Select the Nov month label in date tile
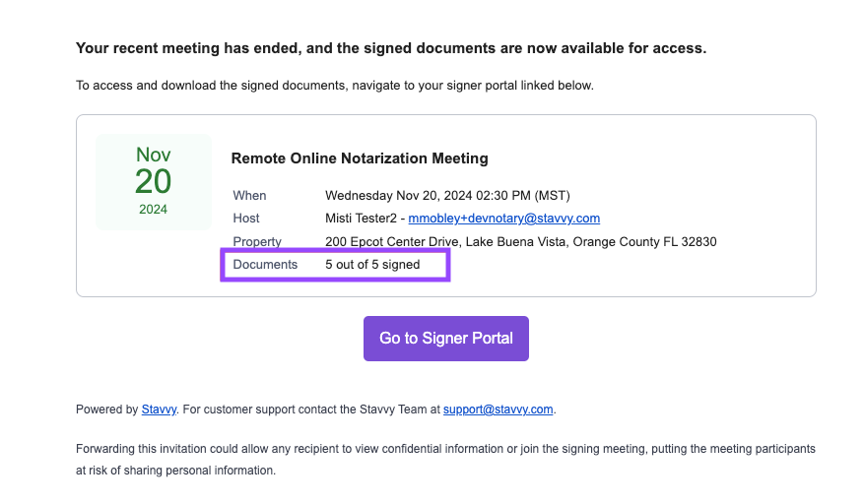Screen dimensions: 864x504 (x=153, y=155)
